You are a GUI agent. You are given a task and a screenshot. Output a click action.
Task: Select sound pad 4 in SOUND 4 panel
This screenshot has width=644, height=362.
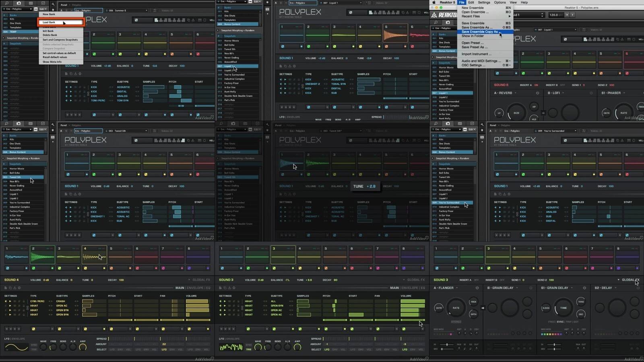tap(94, 255)
